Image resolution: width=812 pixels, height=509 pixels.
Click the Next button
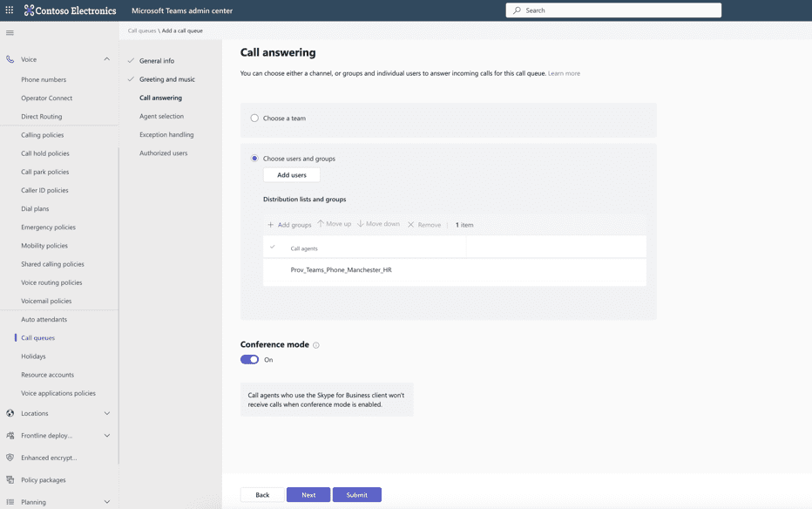point(308,494)
